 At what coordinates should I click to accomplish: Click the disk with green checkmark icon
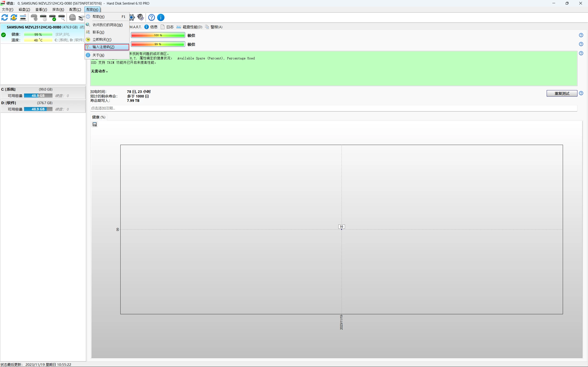52,17
